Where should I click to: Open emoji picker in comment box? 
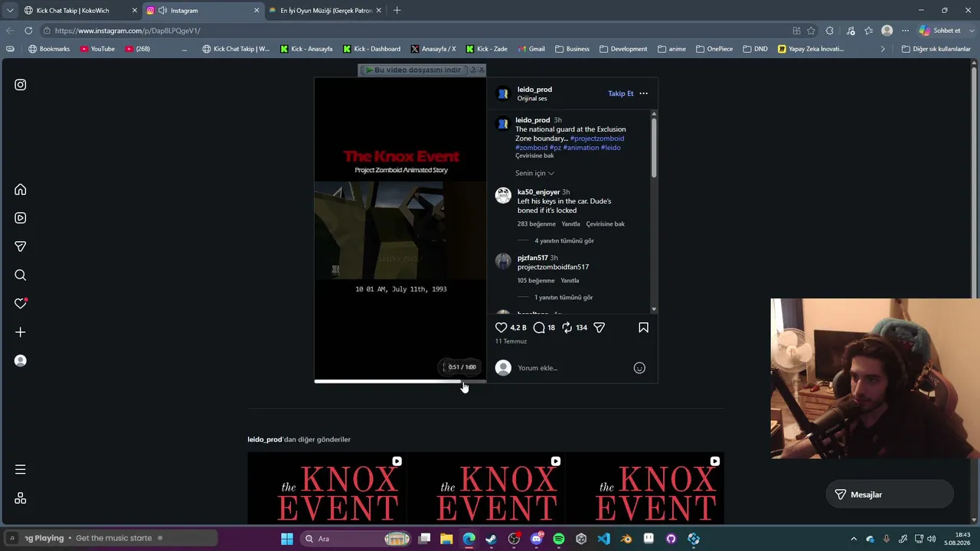click(639, 368)
